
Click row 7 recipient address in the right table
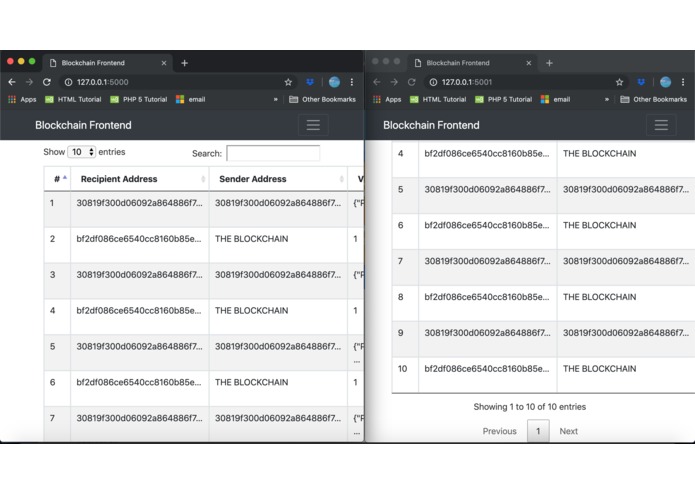coord(487,261)
